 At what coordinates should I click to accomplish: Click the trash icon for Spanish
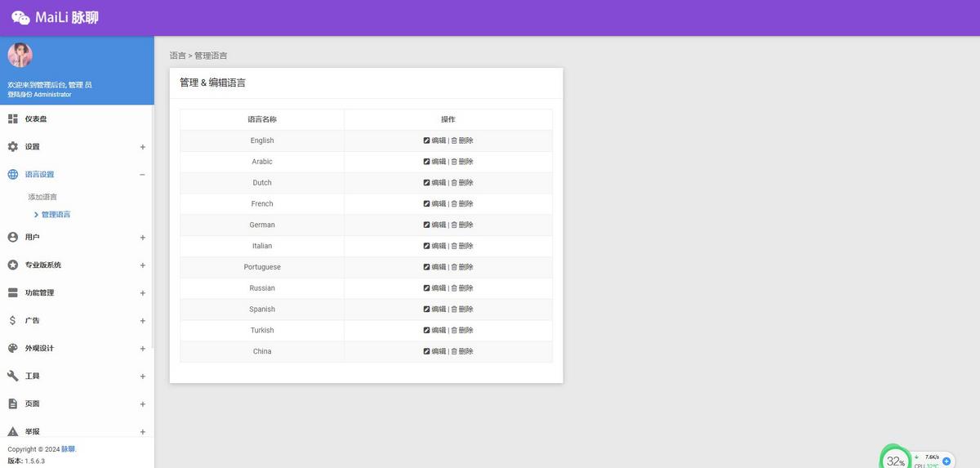pos(454,310)
